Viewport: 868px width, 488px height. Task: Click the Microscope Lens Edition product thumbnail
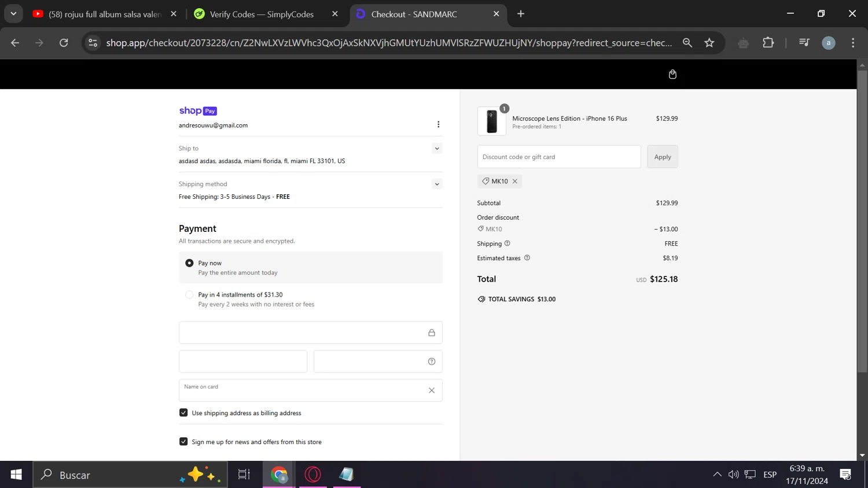point(492,121)
